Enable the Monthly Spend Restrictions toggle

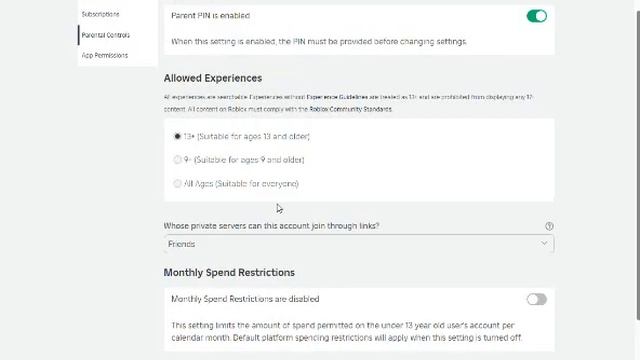[x=536, y=299]
